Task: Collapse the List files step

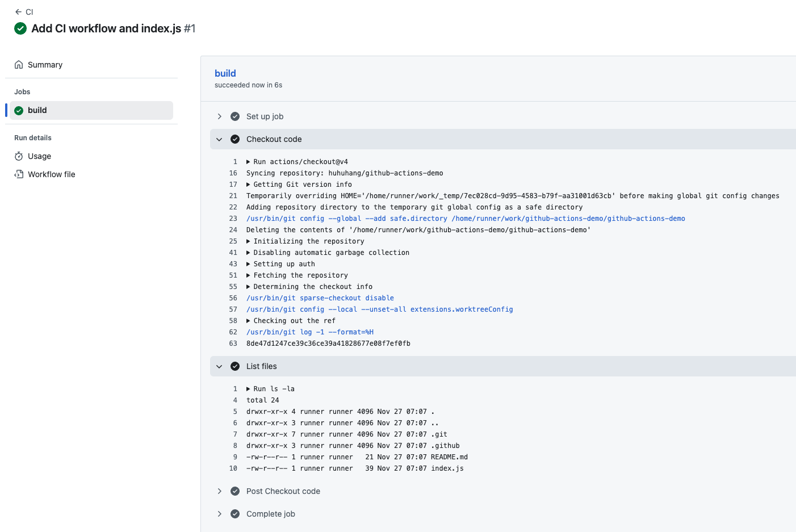Action: pyautogui.click(x=219, y=366)
